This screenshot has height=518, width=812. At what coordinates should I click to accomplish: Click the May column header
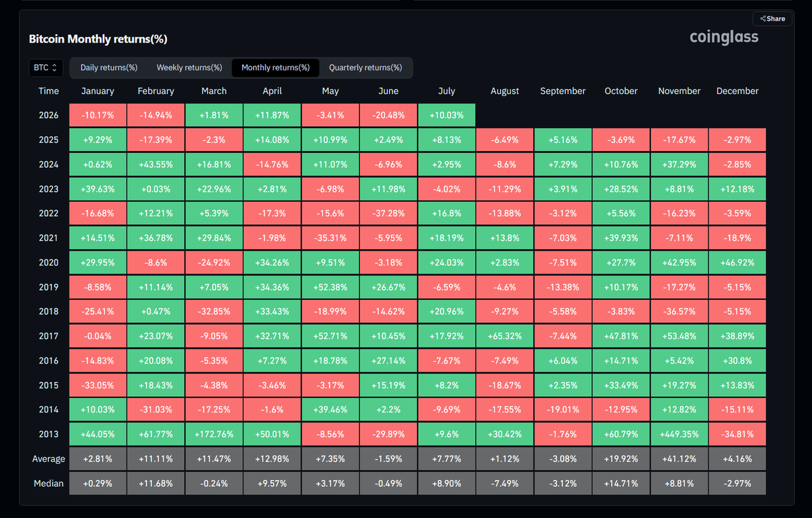[330, 91]
